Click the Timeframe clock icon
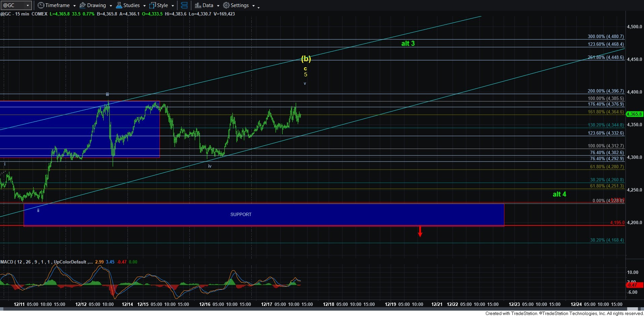Screen dimensions: 644x316 41,5
